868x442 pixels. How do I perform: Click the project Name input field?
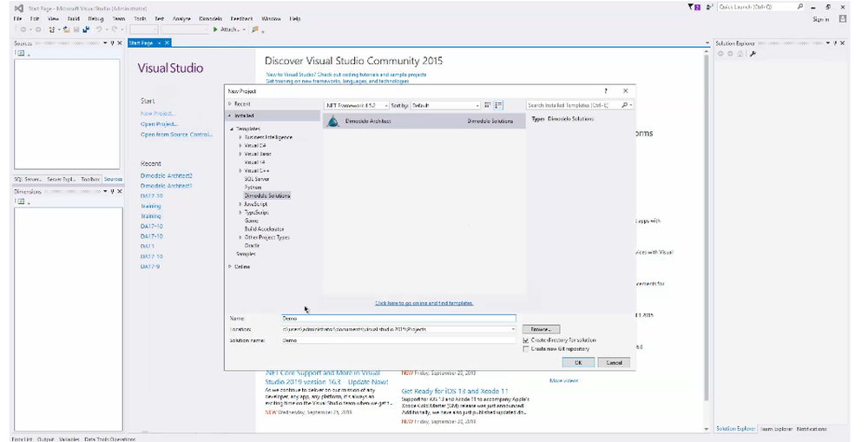tap(398, 318)
